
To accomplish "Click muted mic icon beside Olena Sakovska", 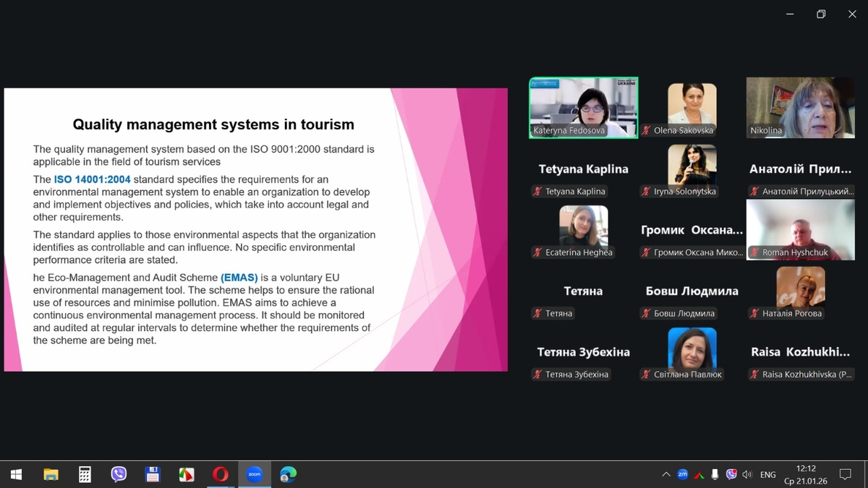I will (x=647, y=131).
